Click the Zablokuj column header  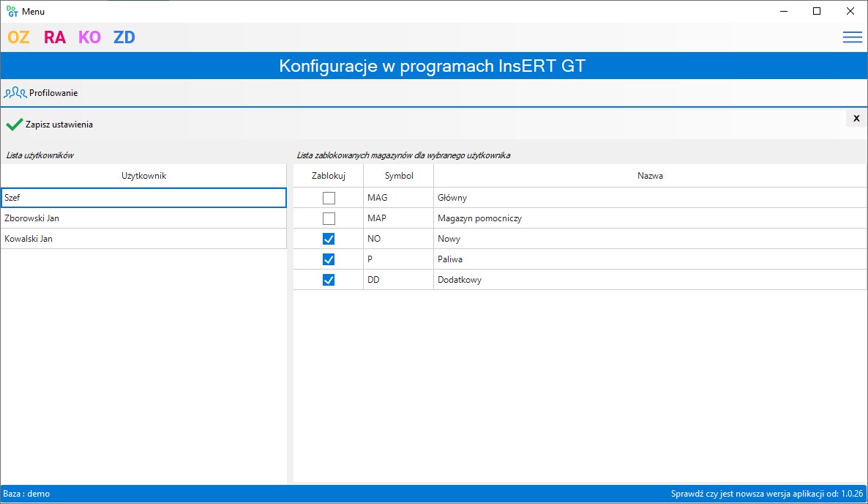click(x=327, y=175)
